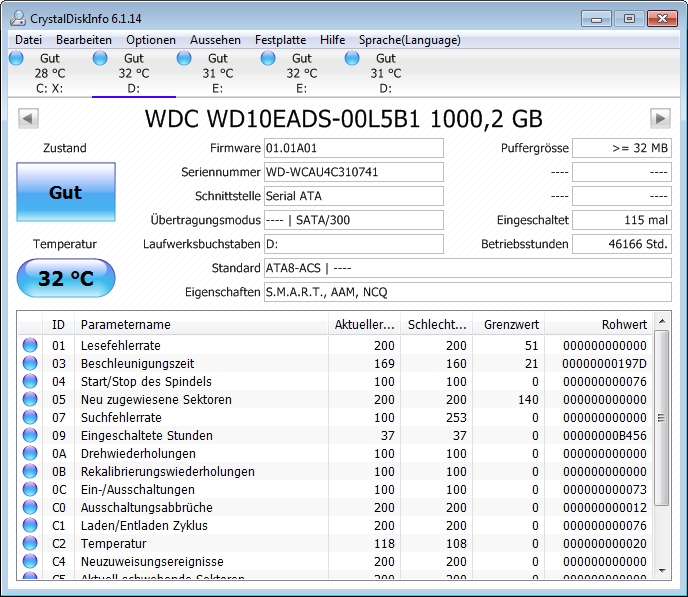Click the Parametername column header
The image size is (688, 597).
pos(201,325)
